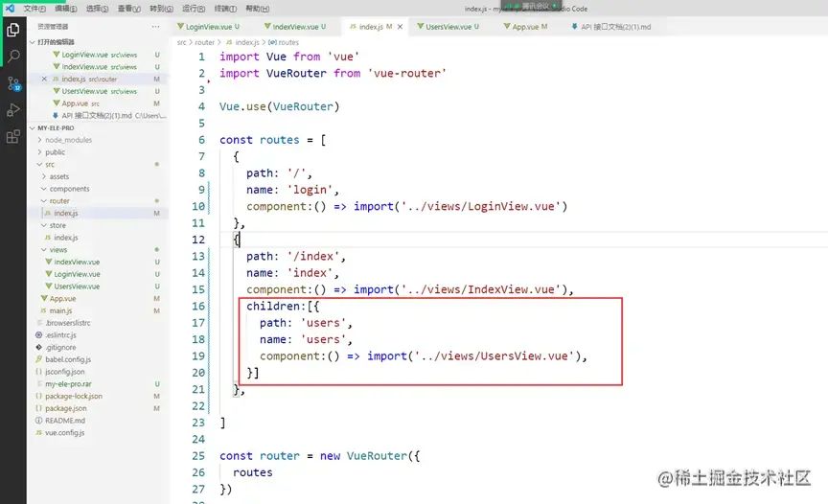Screen dimensions: 828x504
Task: Open the Run and Debug view
Action: click(13, 110)
